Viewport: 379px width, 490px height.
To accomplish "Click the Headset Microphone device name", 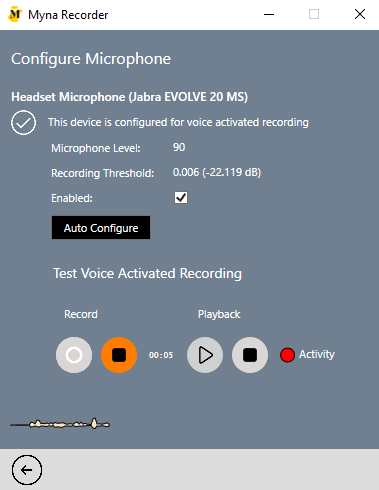I will tap(130, 97).
